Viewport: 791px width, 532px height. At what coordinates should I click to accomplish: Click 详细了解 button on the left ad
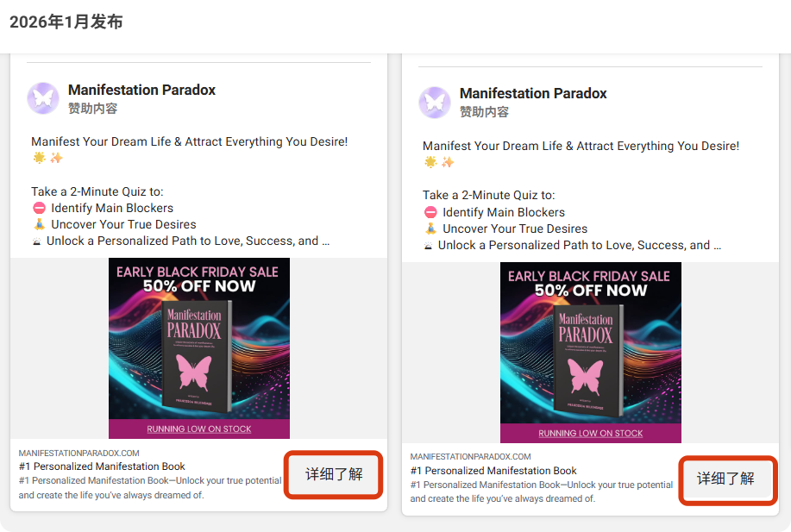(334, 474)
